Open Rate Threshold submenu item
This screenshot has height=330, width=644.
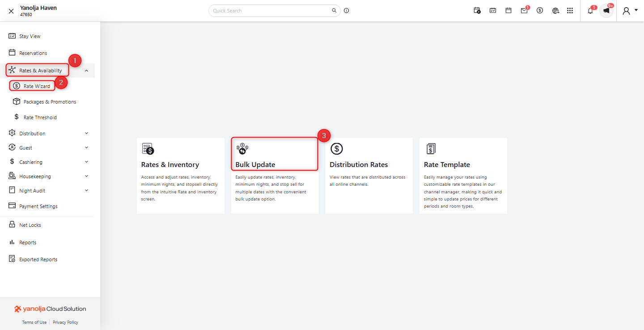(40, 117)
